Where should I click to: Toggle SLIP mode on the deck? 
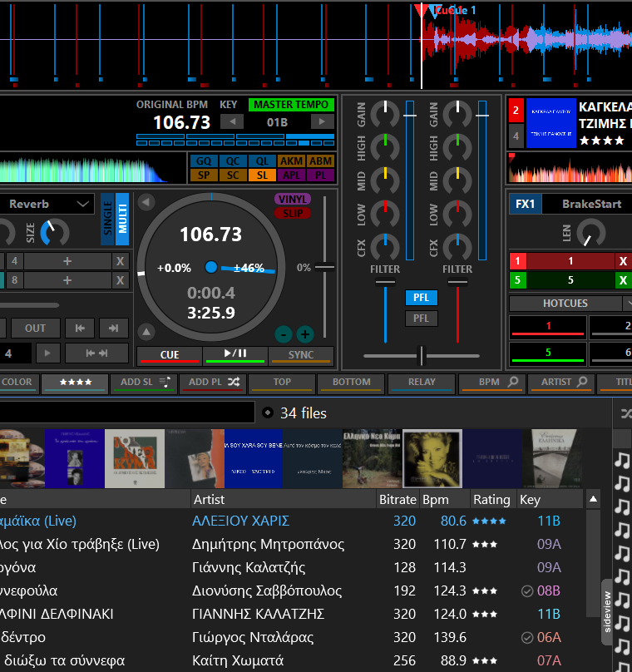click(x=293, y=213)
